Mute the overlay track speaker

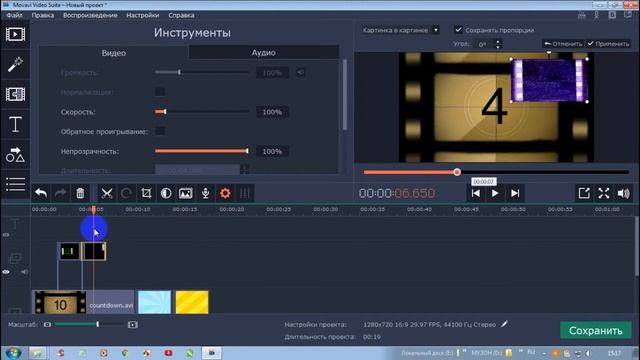24,271
